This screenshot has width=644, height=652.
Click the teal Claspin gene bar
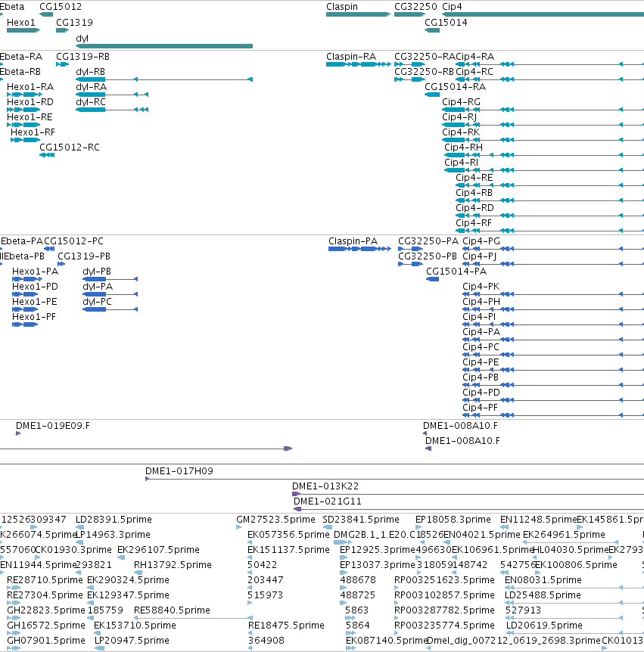tap(358, 14)
